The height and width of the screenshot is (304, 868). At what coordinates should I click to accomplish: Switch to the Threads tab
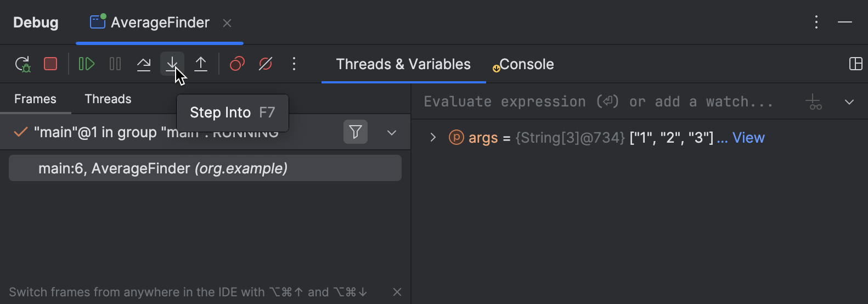(108, 99)
